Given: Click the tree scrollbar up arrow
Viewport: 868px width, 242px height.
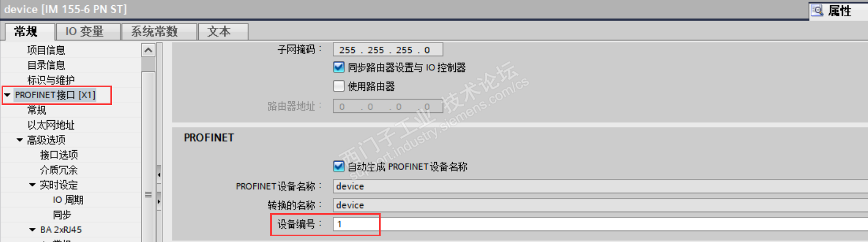Looking at the screenshot, I should click(148, 50).
